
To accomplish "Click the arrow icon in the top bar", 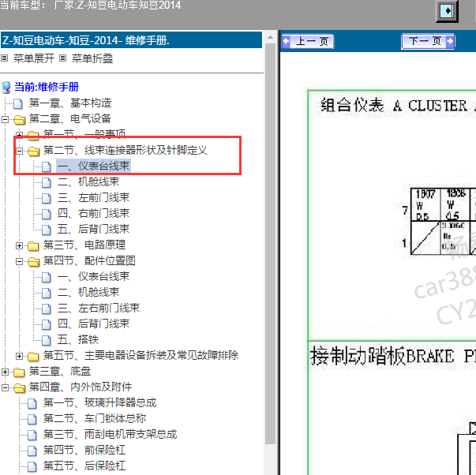I will point(447,11).
